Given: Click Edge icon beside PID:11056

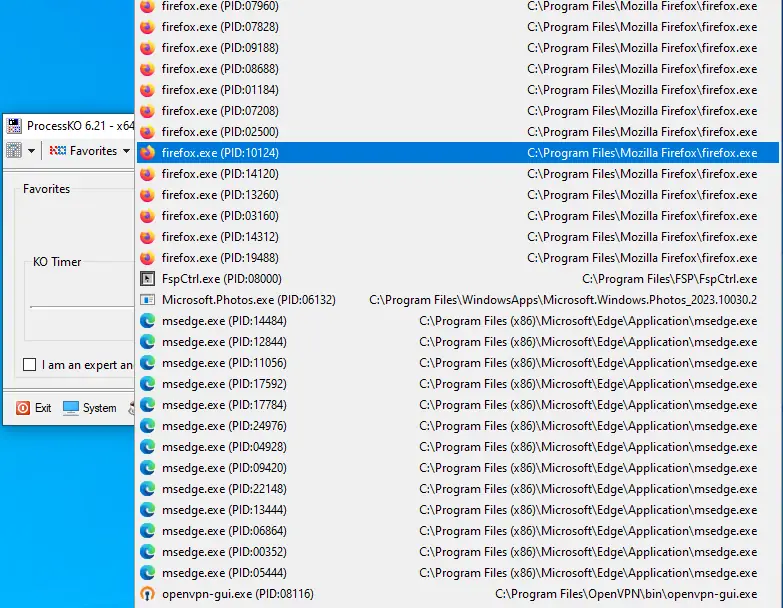Looking at the screenshot, I should [x=147, y=362].
